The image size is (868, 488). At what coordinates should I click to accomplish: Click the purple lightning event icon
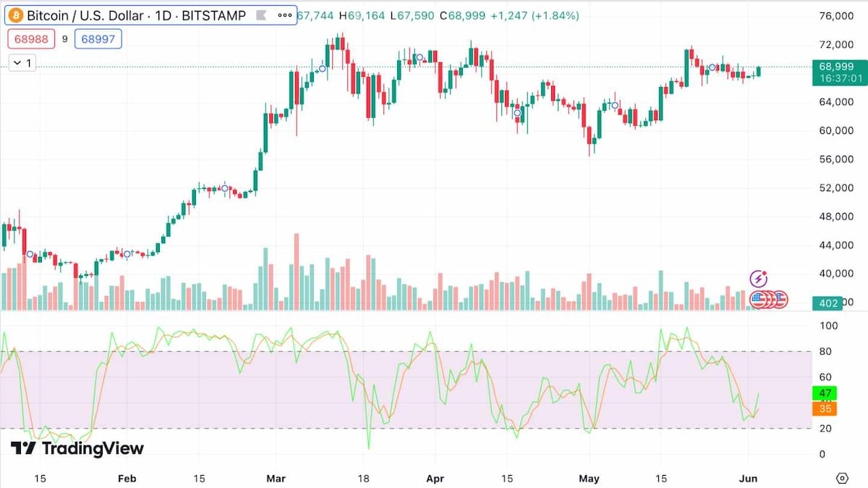click(x=759, y=278)
